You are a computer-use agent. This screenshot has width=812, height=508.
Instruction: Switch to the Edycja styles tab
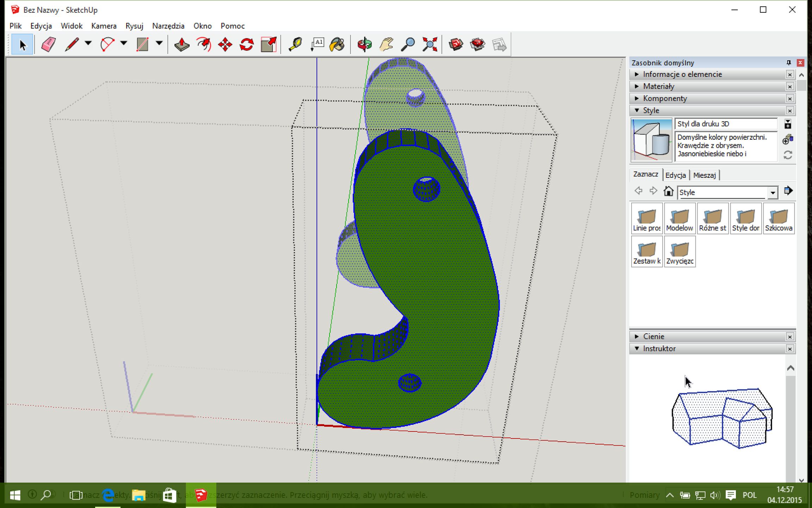pyautogui.click(x=675, y=175)
